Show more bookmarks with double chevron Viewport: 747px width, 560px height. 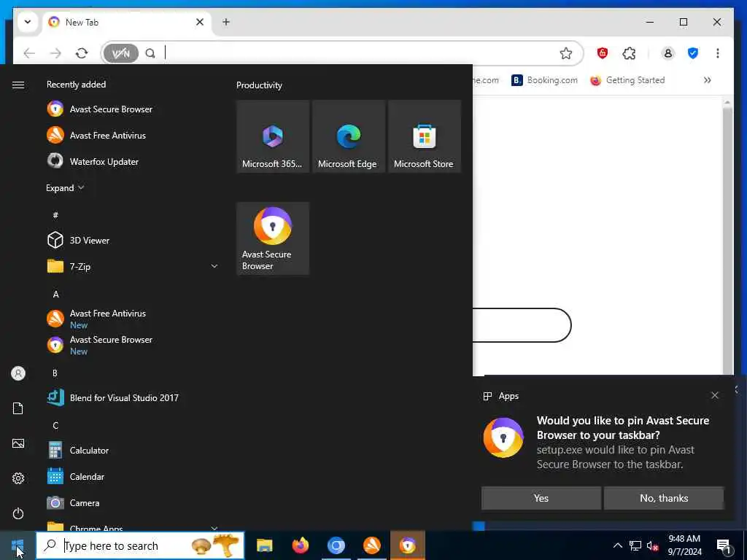[x=708, y=80]
